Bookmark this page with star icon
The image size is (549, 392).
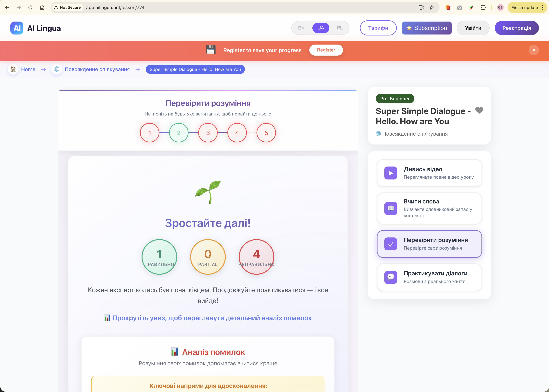432,7
